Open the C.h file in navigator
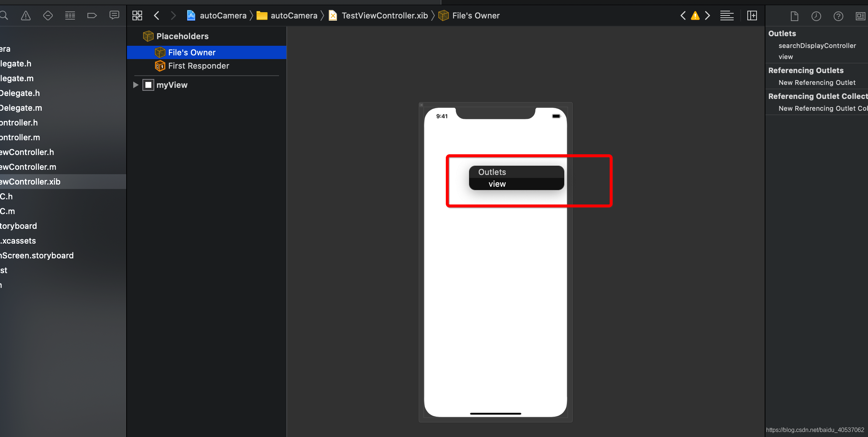 click(6, 196)
